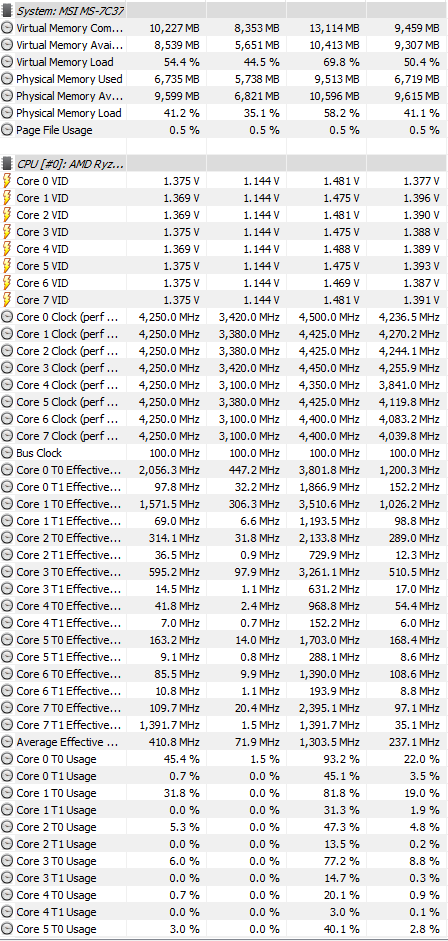Click the clock icon beside Bus Clock
448x941 pixels.
pyautogui.click(x=7, y=452)
